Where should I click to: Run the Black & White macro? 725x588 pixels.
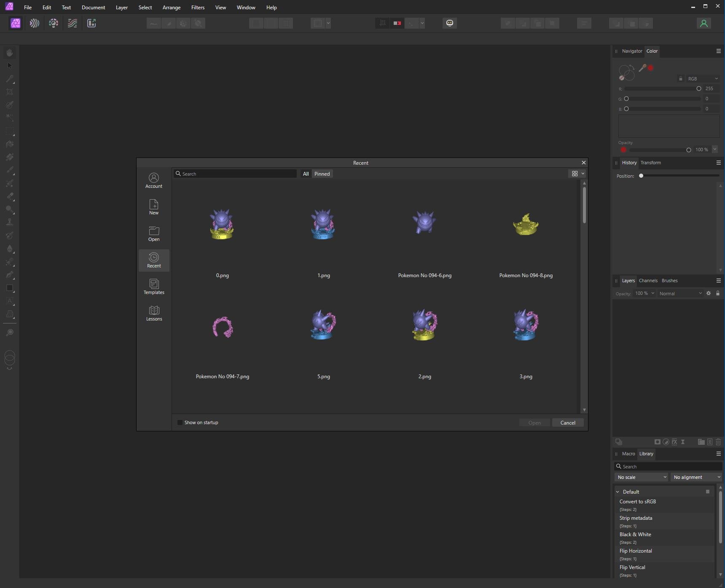click(x=664, y=538)
